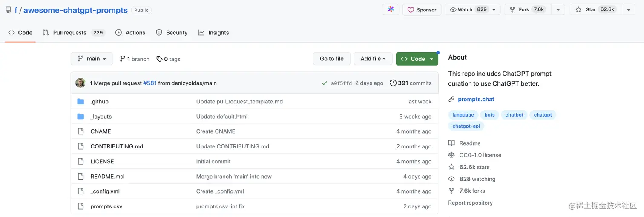Open the main branch selector dropdown
The width and height of the screenshot is (644, 217).
coord(92,59)
